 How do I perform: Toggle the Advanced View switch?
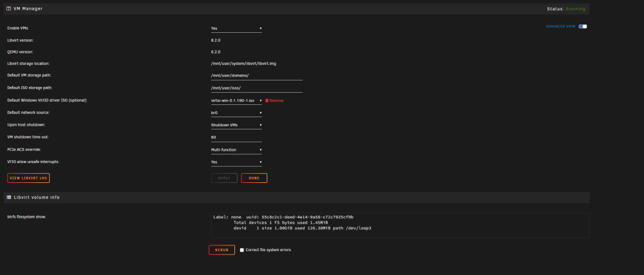point(583,26)
